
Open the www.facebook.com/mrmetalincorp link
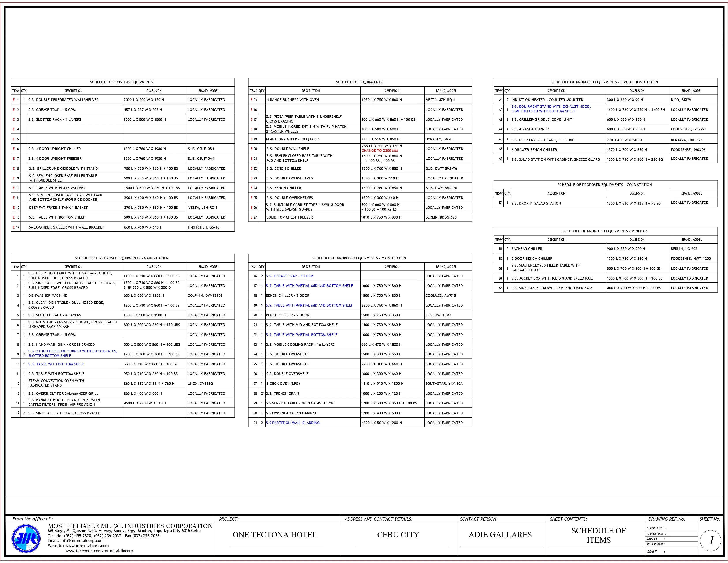tap(99, 551)
